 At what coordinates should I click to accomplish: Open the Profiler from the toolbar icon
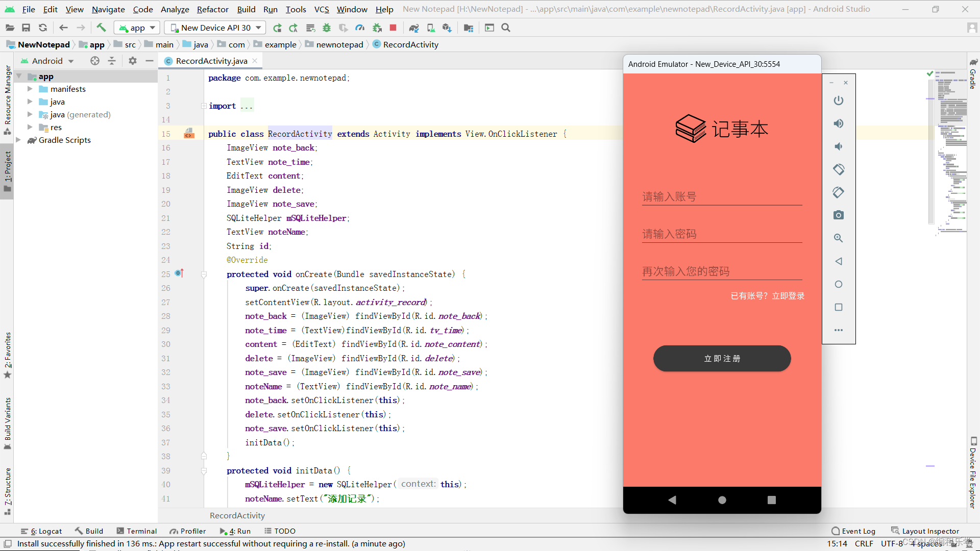[360, 28]
